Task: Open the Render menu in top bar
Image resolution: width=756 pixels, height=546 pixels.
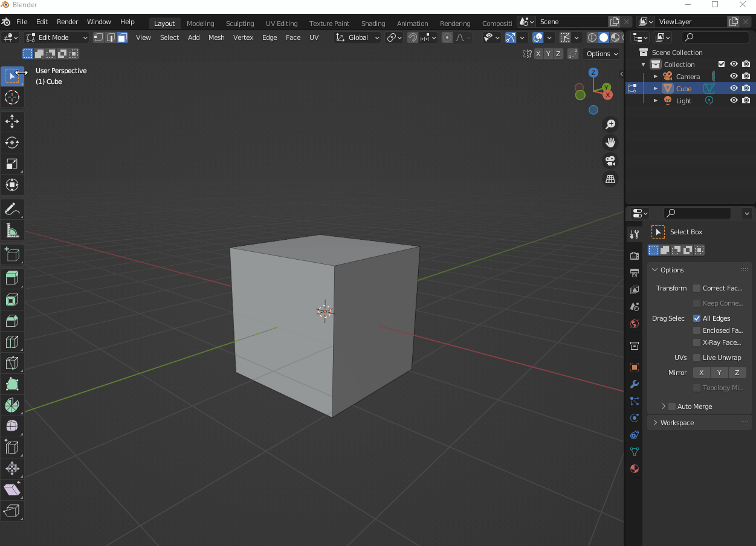Action: [68, 22]
